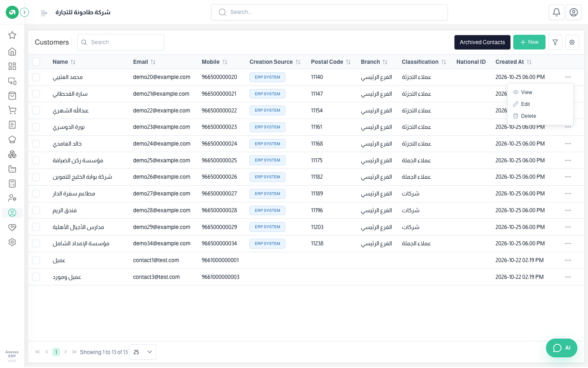The width and height of the screenshot is (588, 368).
Task: Expand the sidebar with the arrow toggle
Action: (24, 12)
